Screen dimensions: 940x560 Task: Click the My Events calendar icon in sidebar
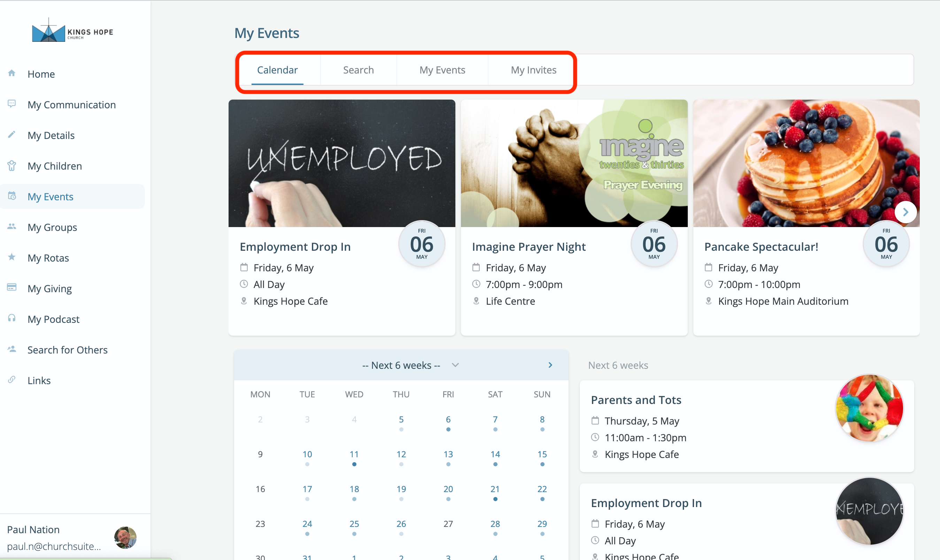pyautogui.click(x=12, y=196)
